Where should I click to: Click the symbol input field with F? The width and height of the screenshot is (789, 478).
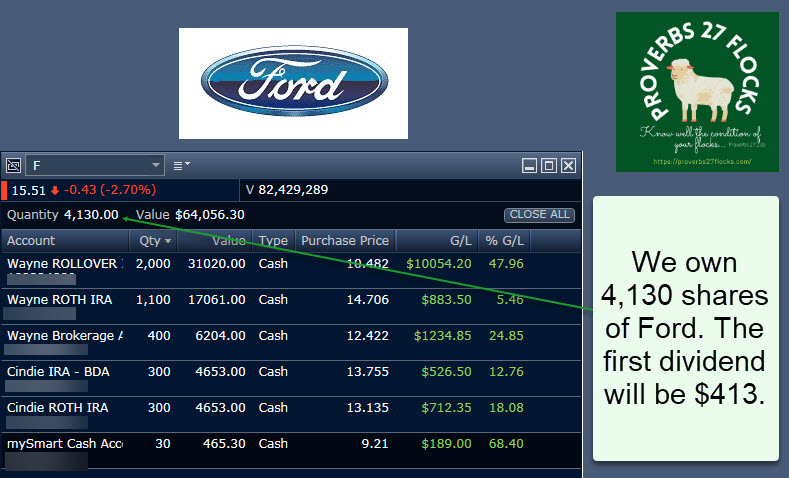(88, 165)
